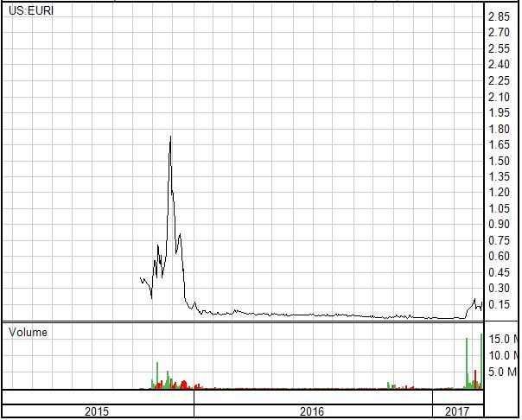Click the 2015 price spike peak
This screenshot has width=522, height=420.
[171, 137]
